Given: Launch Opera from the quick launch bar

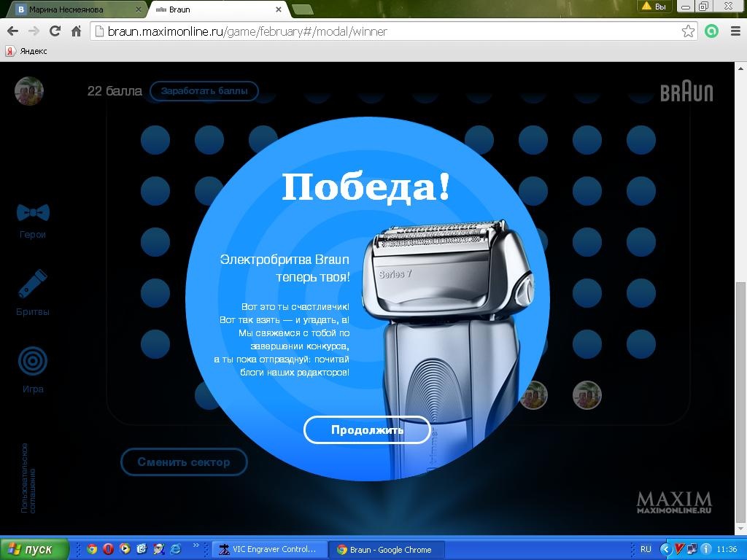Looking at the screenshot, I should point(108,549).
